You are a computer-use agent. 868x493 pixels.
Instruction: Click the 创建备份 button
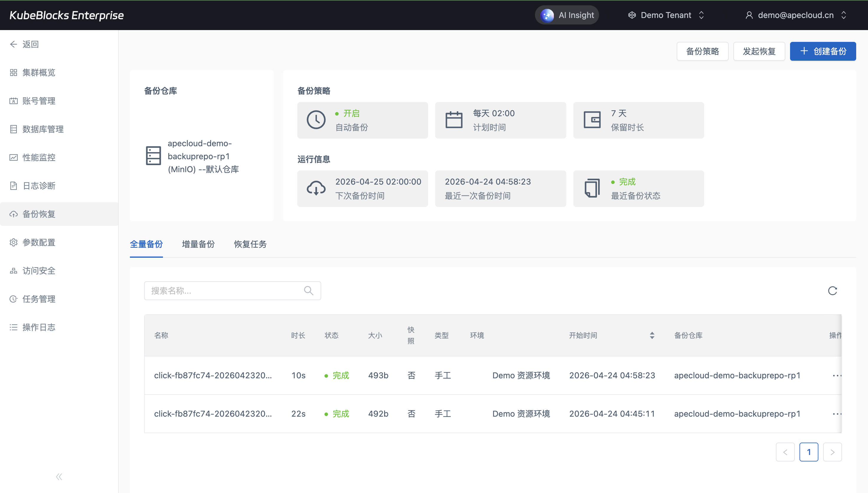pos(823,52)
